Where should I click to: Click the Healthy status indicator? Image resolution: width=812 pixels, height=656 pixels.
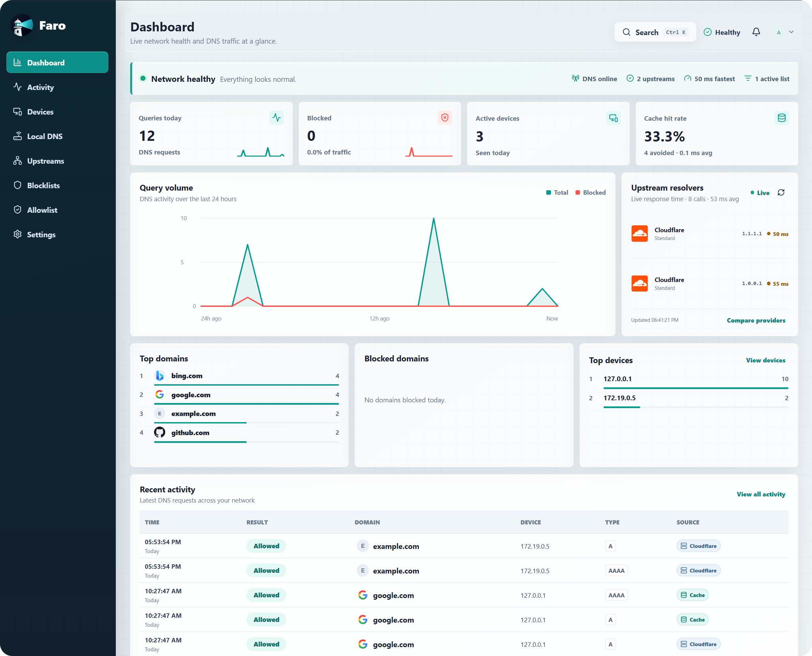(722, 32)
